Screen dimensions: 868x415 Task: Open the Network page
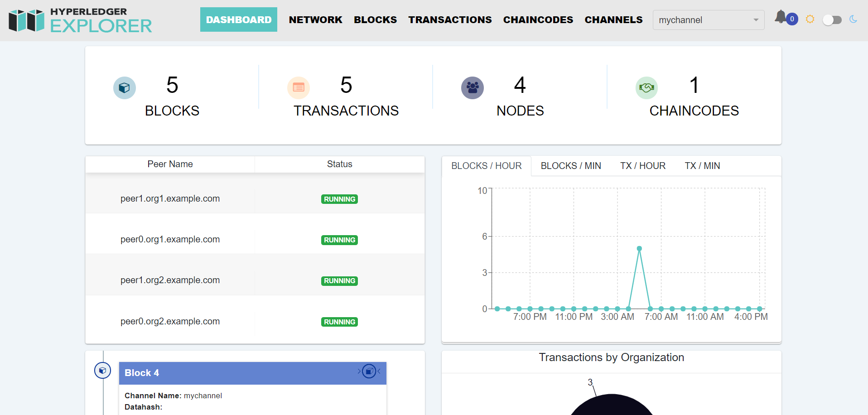click(x=316, y=19)
